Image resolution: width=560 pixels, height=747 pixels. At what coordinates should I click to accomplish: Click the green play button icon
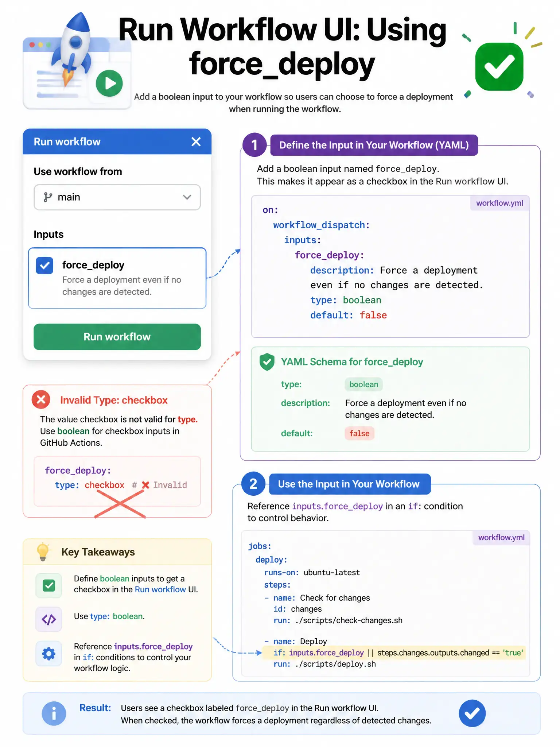(109, 83)
